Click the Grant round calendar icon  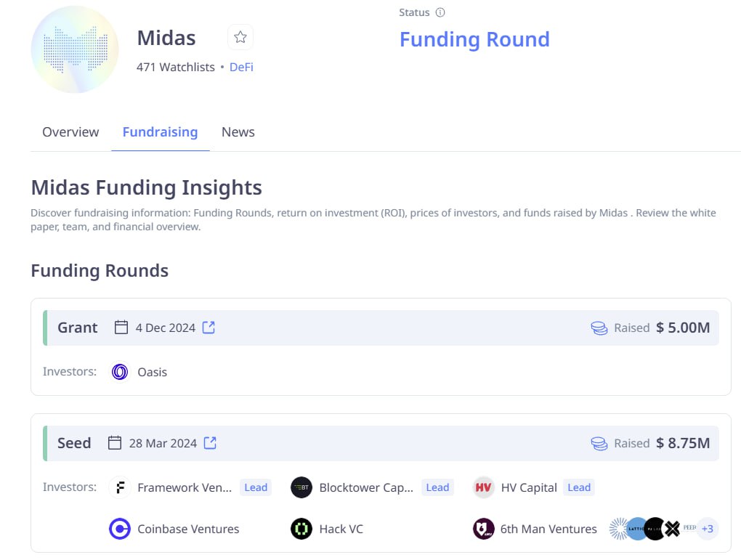coord(121,327)
